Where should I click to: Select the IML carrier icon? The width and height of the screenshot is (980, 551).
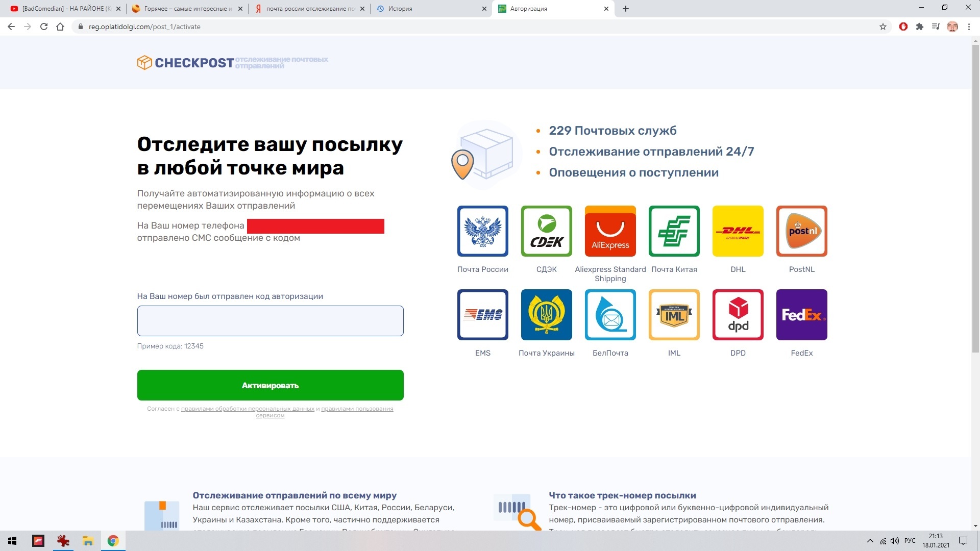674,315
